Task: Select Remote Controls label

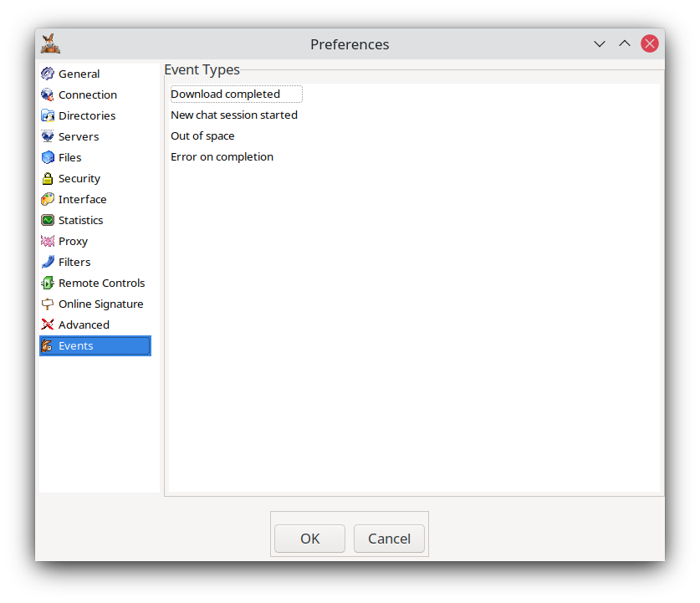Action: (102, 283)
